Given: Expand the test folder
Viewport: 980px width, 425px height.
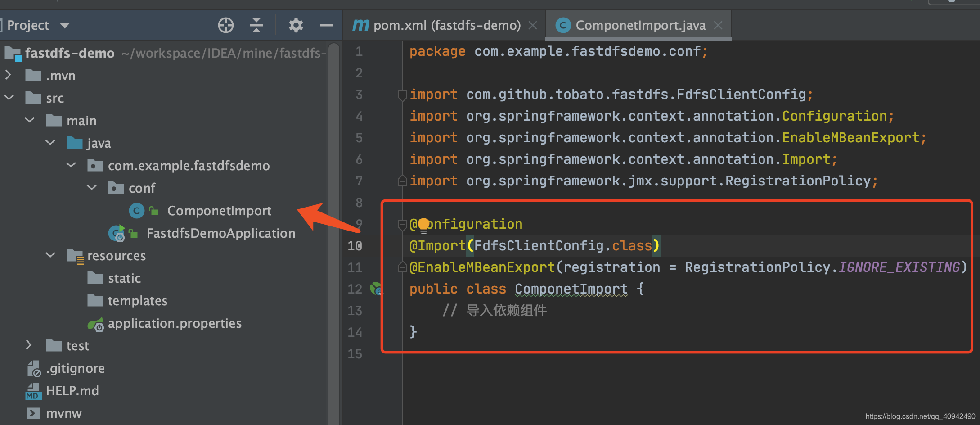Looking at the screenshot, I should coord(29,345).
